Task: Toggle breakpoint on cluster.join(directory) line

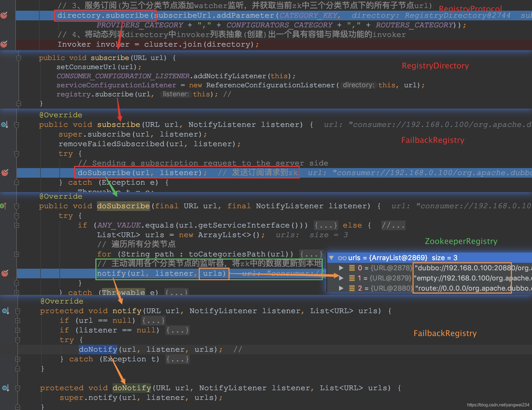Action: click(x=4, y=44)
